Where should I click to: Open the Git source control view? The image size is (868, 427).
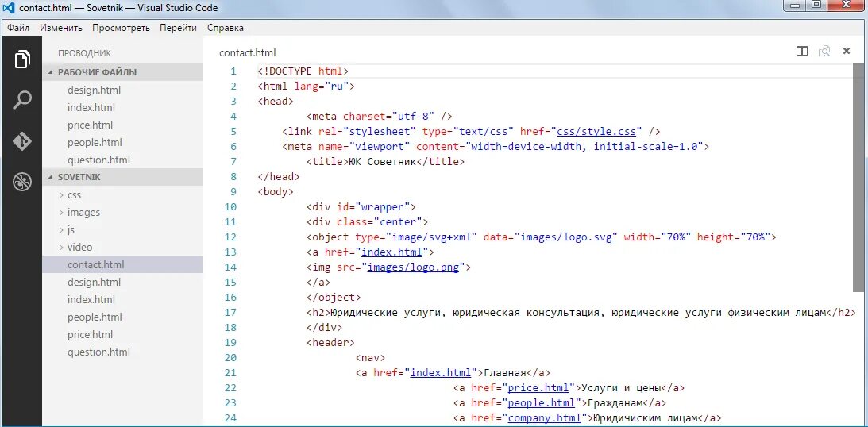tap(21, 141)
